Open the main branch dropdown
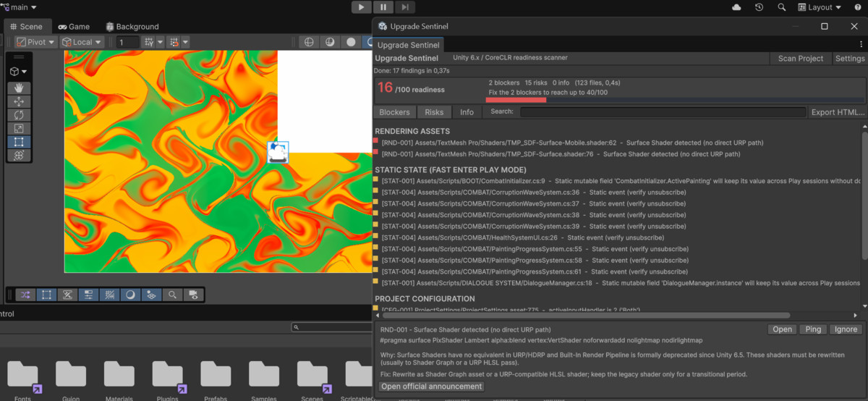 (x=20, y=7)
